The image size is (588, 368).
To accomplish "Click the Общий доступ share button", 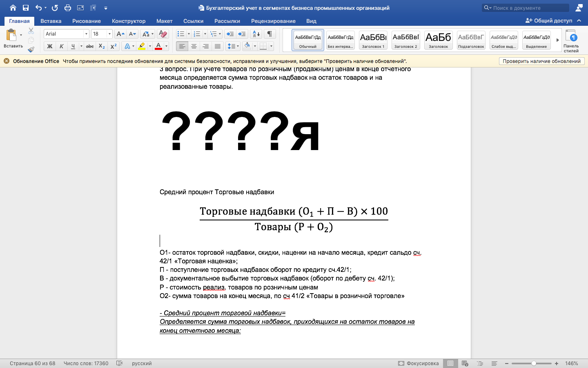I will click(549, 20).
